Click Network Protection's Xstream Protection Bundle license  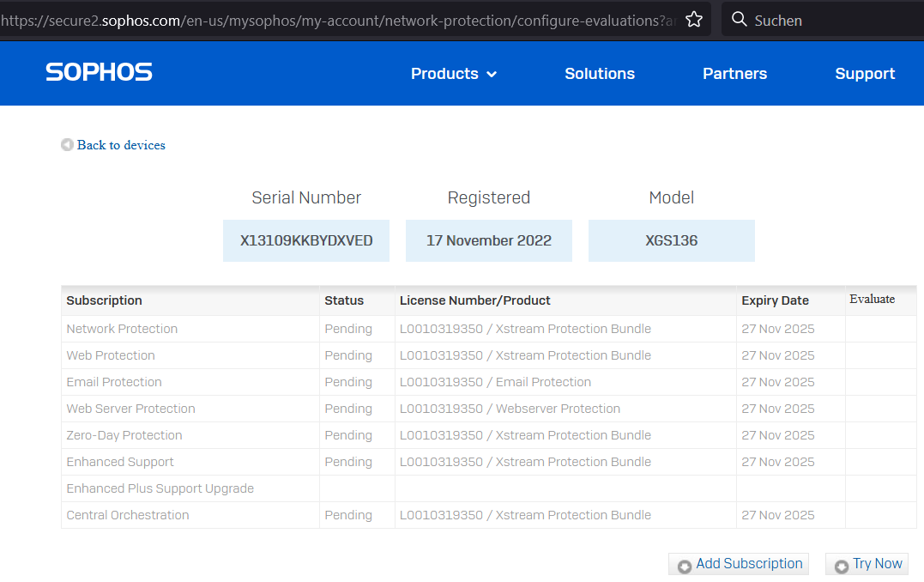[x=525, y=329]
